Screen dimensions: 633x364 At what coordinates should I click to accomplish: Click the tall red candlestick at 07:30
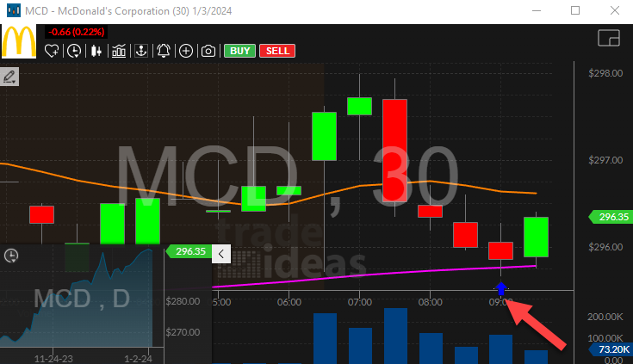[x=395, y=151]
